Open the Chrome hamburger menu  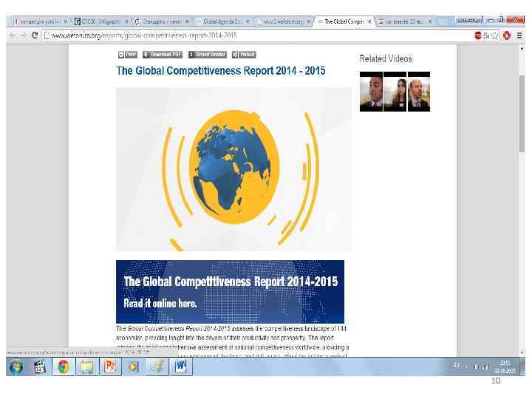pos(519,35)
